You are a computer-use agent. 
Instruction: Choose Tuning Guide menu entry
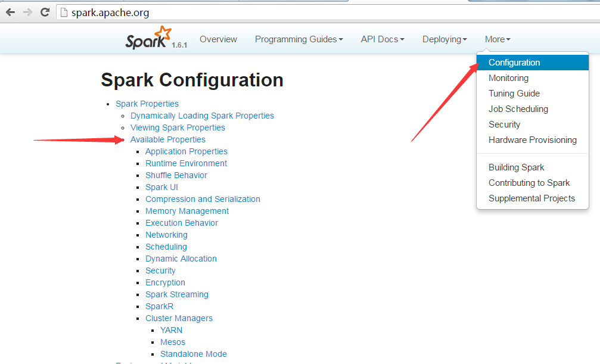533,94
